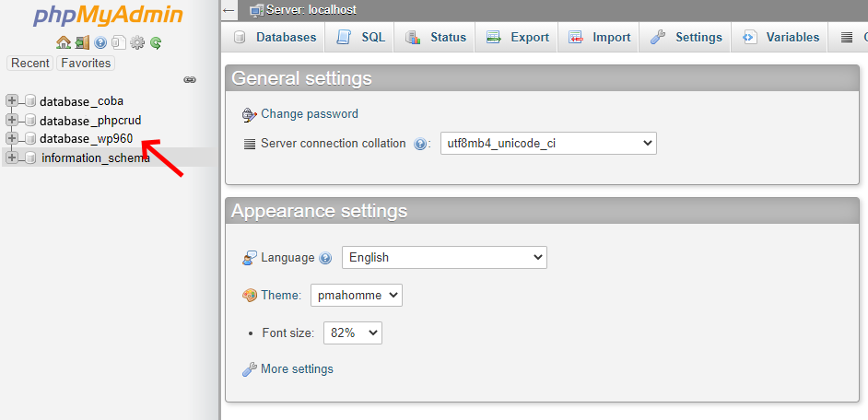Click the Favorites tables button
This screenshot has height=420, width=868.
click(x=86, y=63)
